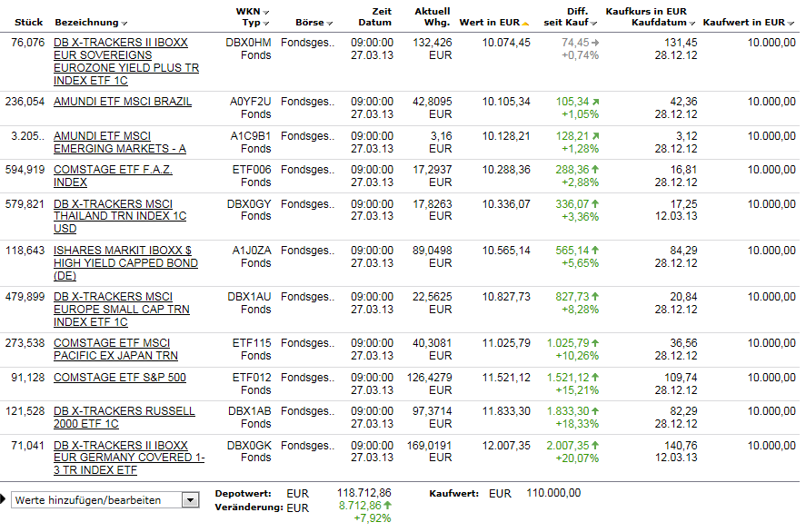Select WKN code ETF012
The height and width of the screenshot is (532, 806).
coord(252,378)
